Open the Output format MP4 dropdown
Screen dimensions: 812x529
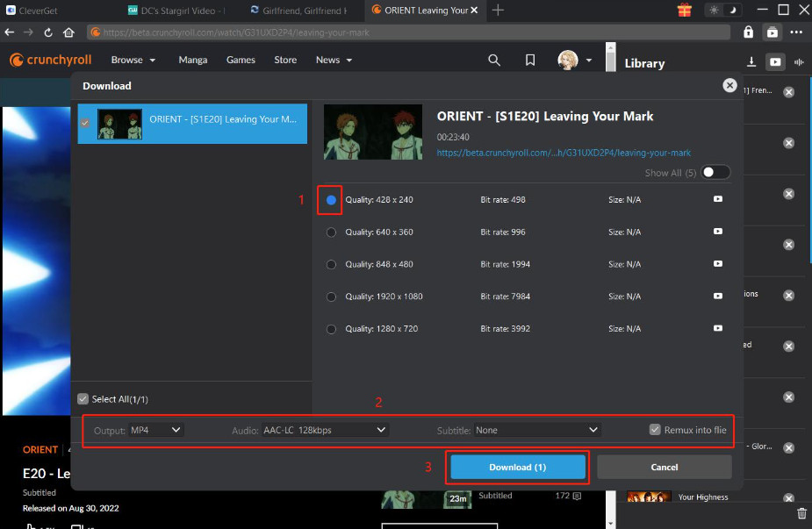click(156, 430)
